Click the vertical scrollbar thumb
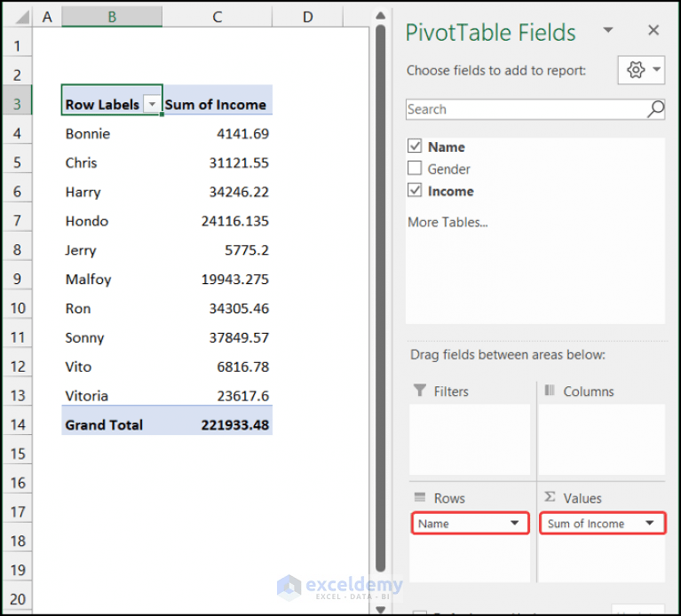 381,298
